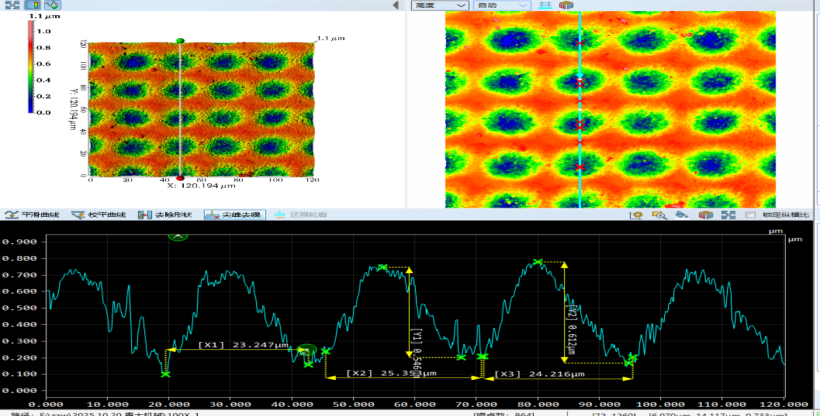Screen dimensions: 820x416
Task: Click the X1 23.247µm measurement label
Action: point(243,344)
